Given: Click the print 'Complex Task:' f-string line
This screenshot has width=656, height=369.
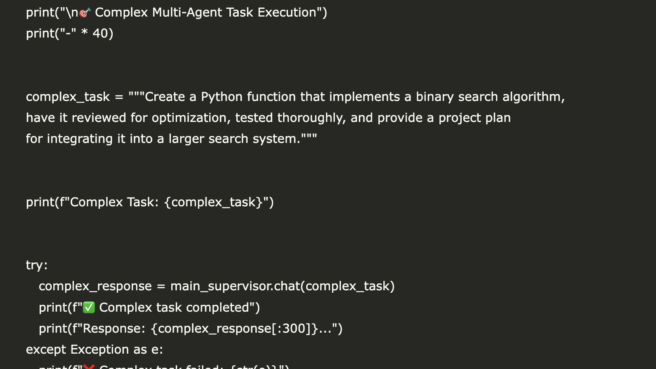Looking at the screenshot, I should point(150,202).
